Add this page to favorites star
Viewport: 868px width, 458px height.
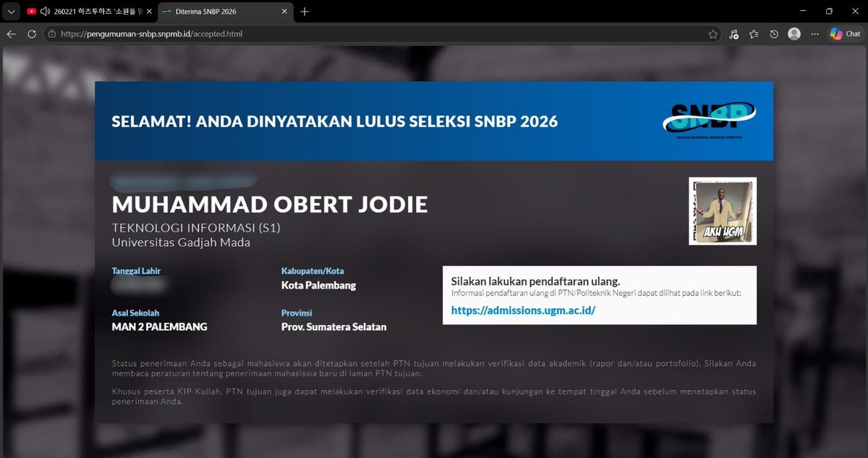point(712,34)
